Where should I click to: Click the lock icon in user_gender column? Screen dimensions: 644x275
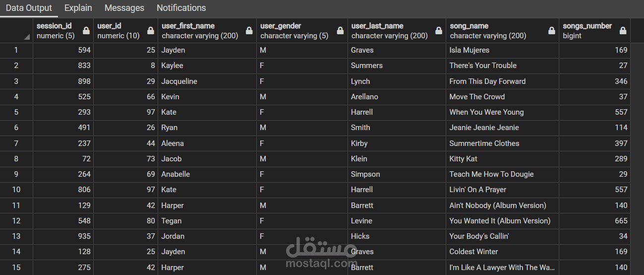click(x=340, y=31)
